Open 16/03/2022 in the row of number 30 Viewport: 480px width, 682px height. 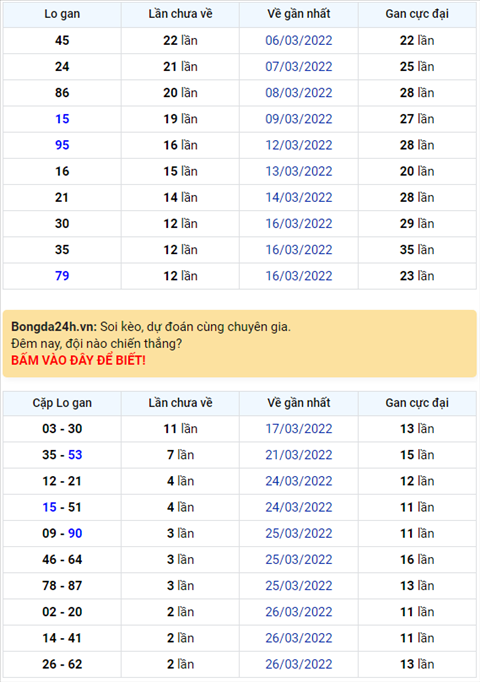[x=299, y=224]
